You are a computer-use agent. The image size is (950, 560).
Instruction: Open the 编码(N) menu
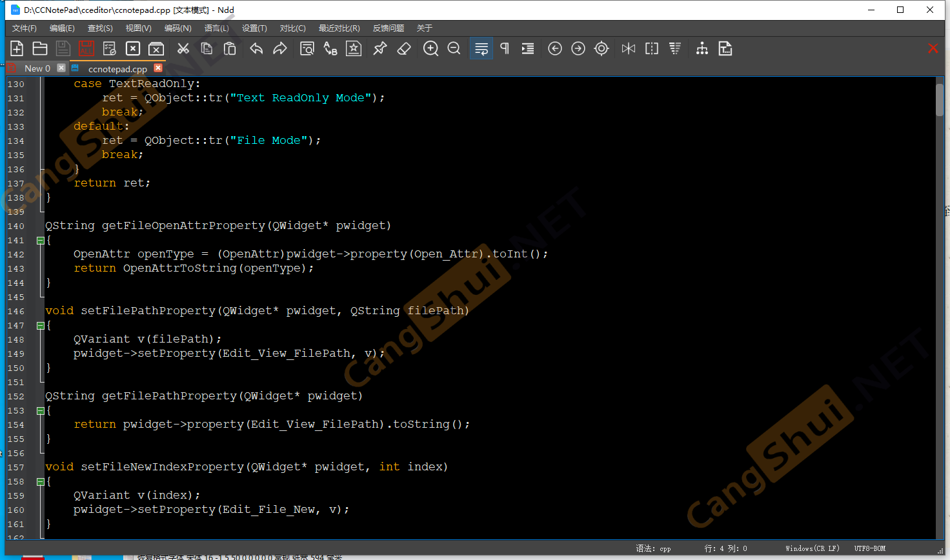(177, 28)
